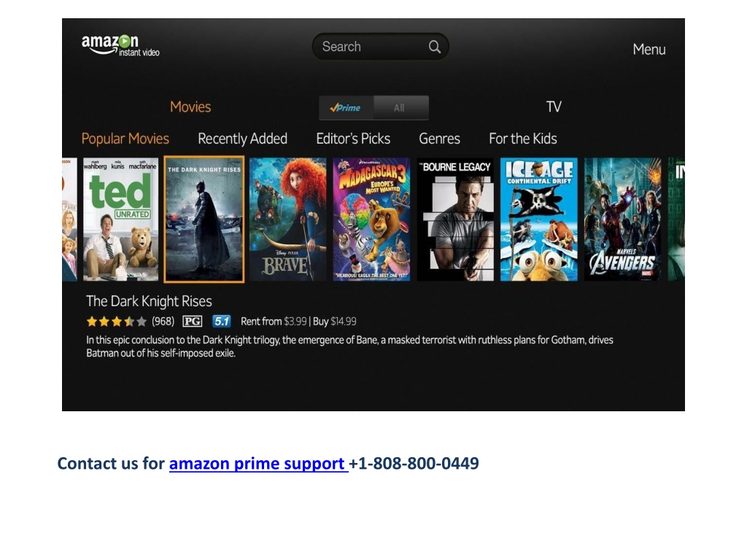
Task: Open the Recently Added category
Action: (x=242, y=139)
